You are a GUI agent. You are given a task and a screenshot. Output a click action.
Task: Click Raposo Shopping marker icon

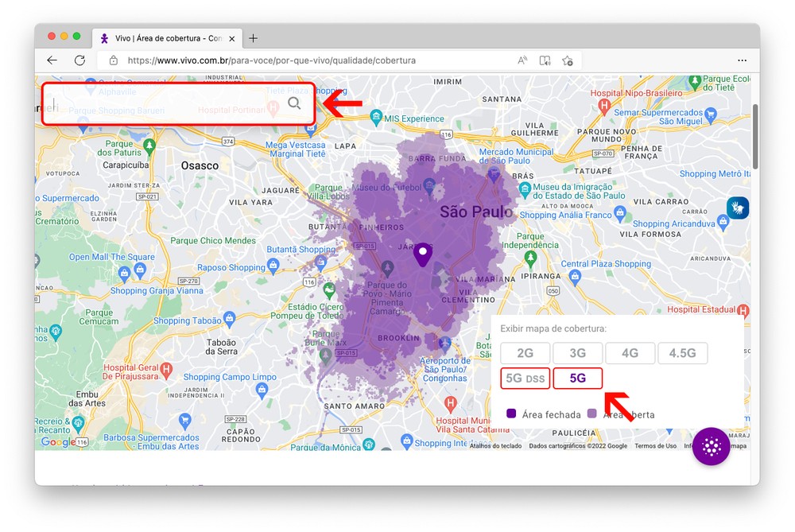pos(273,266)
